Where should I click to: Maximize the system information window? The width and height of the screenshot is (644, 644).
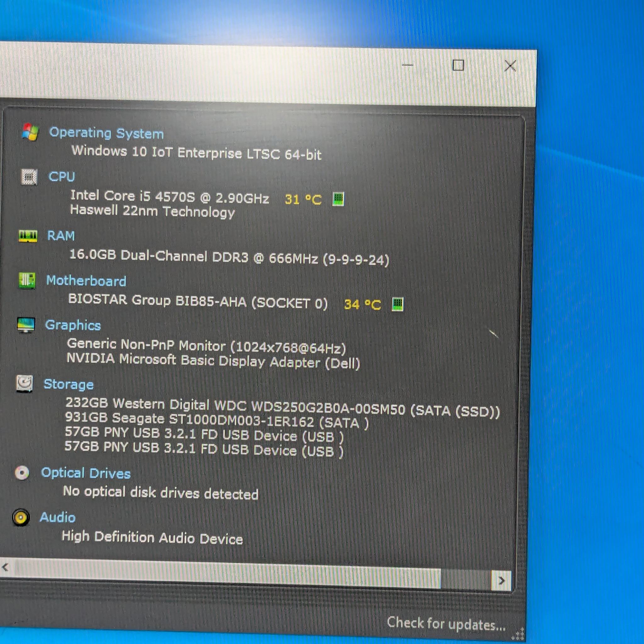pyautogui.click(x=458, y=65)
